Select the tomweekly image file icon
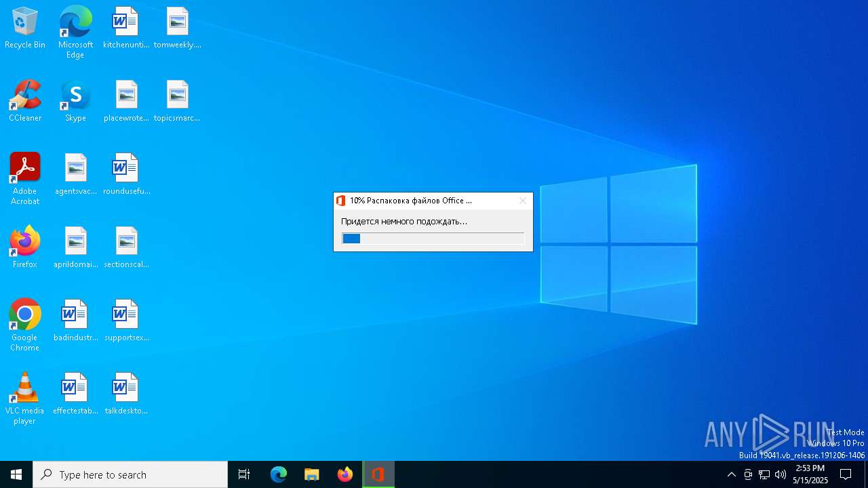This screenshot has height=488, width=868. 177,28
